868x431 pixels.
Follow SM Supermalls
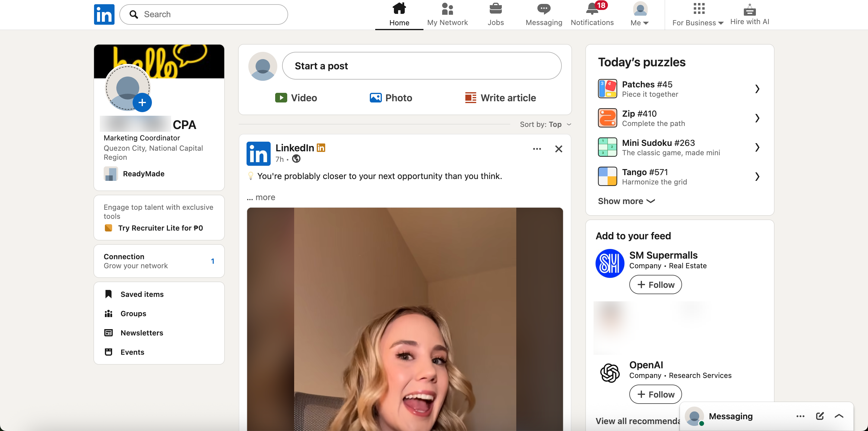656,285
